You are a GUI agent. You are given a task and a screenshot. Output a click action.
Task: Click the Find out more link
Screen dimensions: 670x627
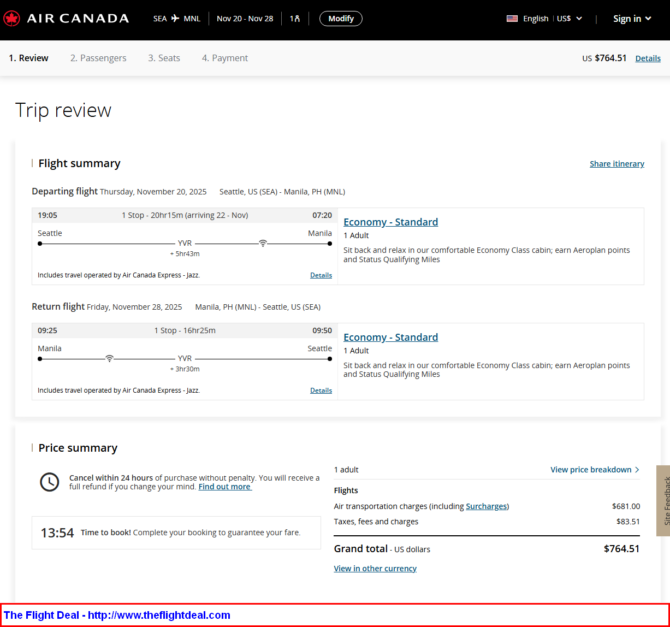(225, 487)
